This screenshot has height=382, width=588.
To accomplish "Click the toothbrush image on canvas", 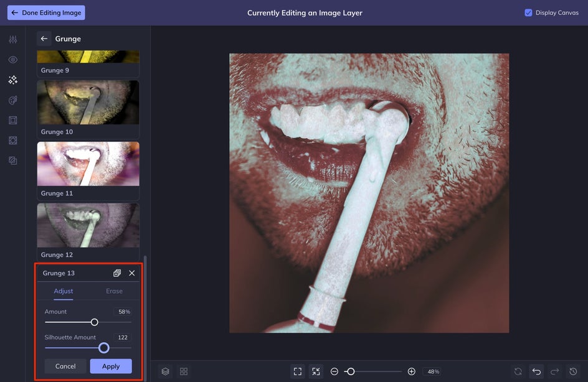I will 369,193.
